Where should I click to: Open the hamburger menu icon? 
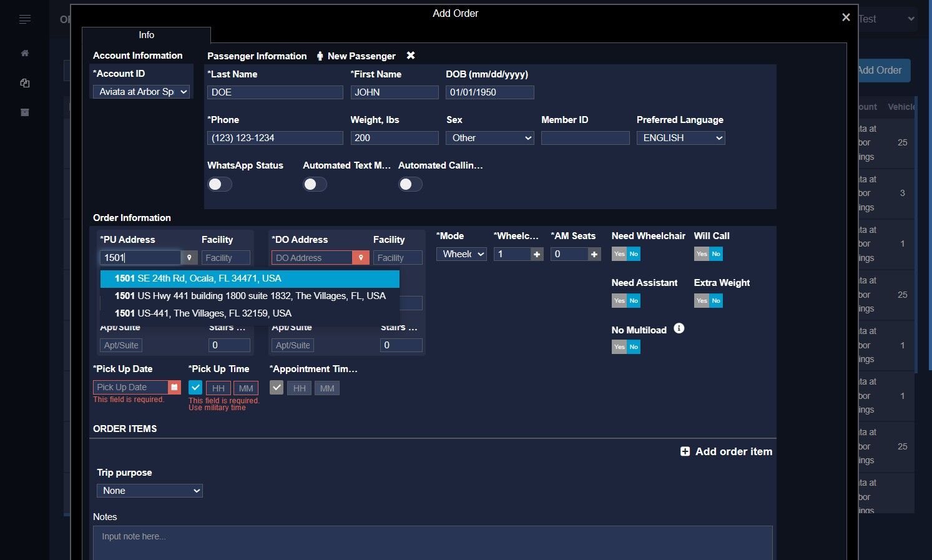[25, 20]
